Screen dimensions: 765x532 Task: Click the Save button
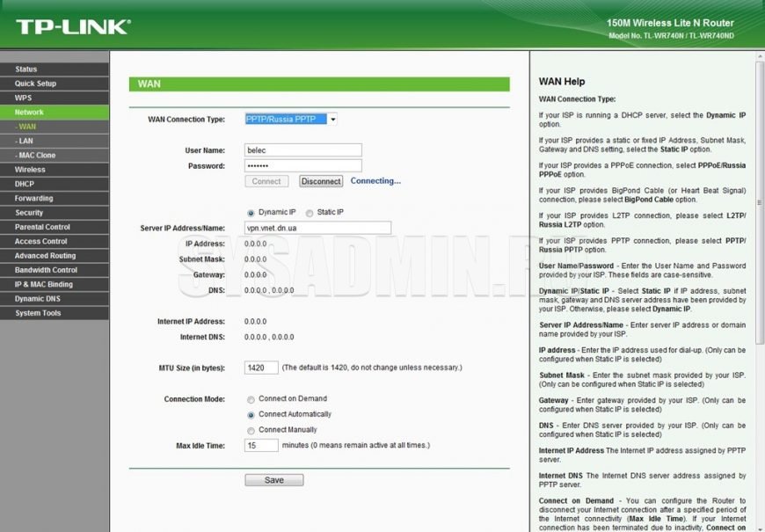273,480
